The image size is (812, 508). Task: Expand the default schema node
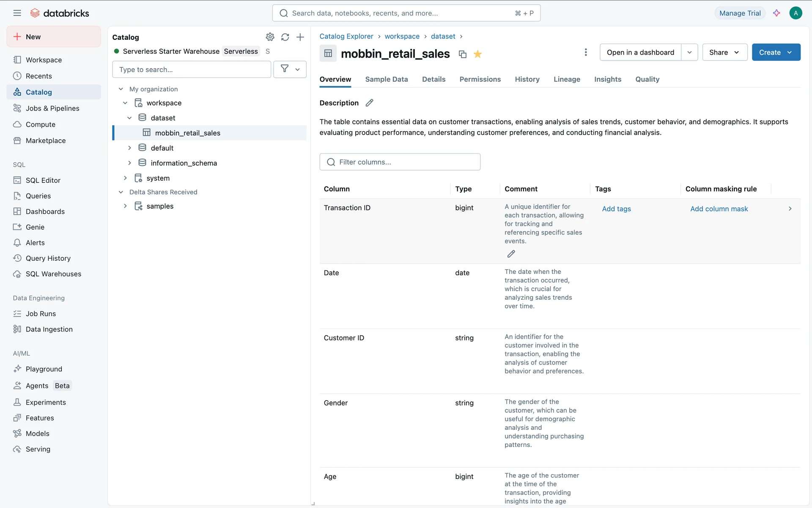[130, 148]
